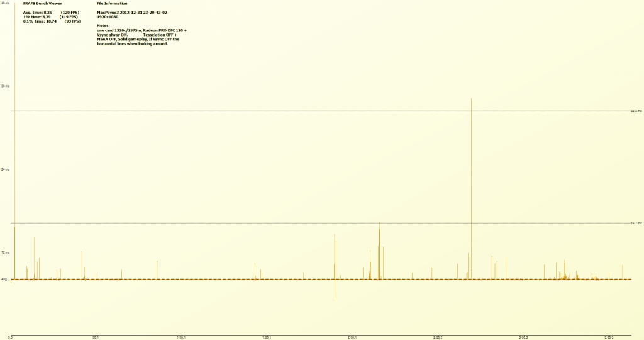The width and height of the screenshot is (644, 340).
Task: Click the "24 ms" y-axis label
Action: [x=5, y=169]
